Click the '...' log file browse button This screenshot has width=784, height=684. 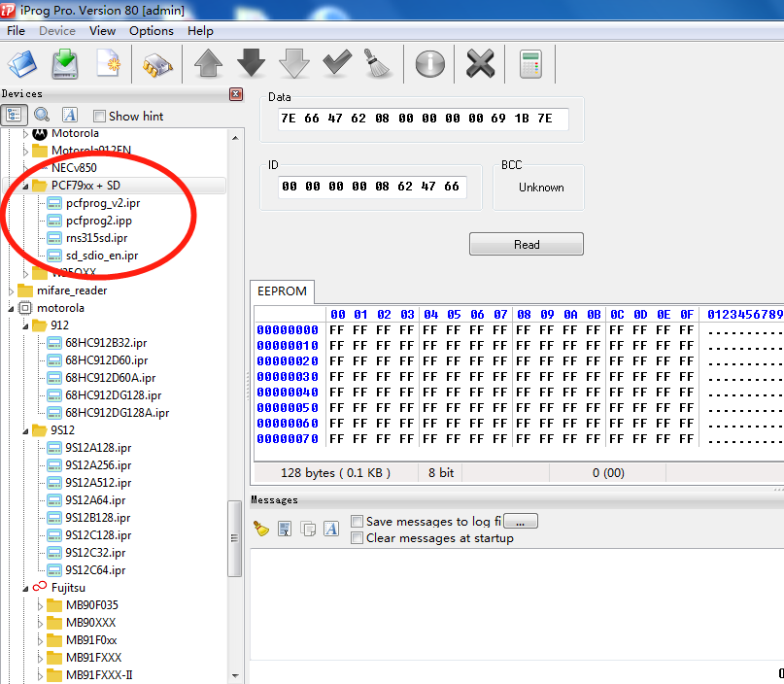(x=521, y=521)
